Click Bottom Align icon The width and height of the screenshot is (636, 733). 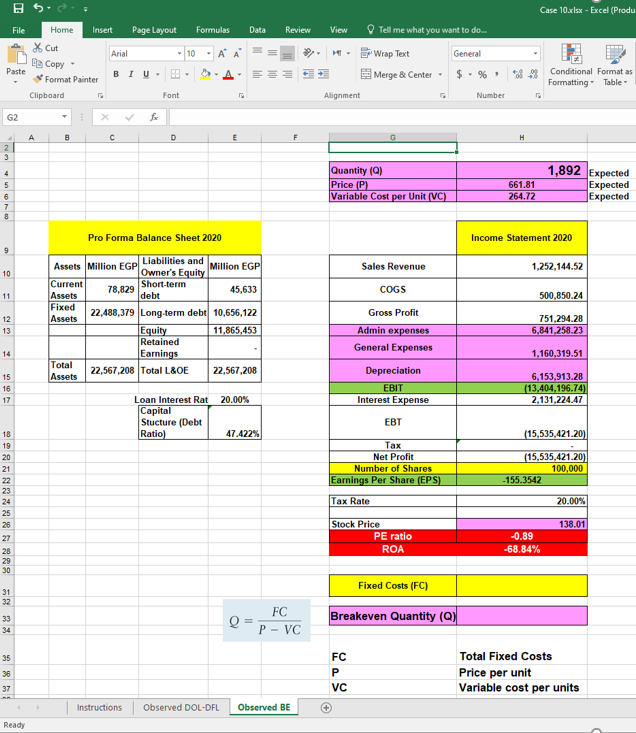287,53
